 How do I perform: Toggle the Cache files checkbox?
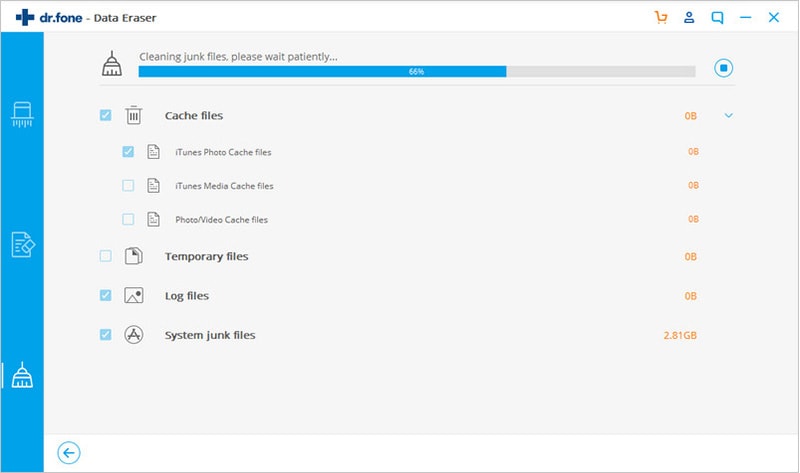tap(106, 115)
